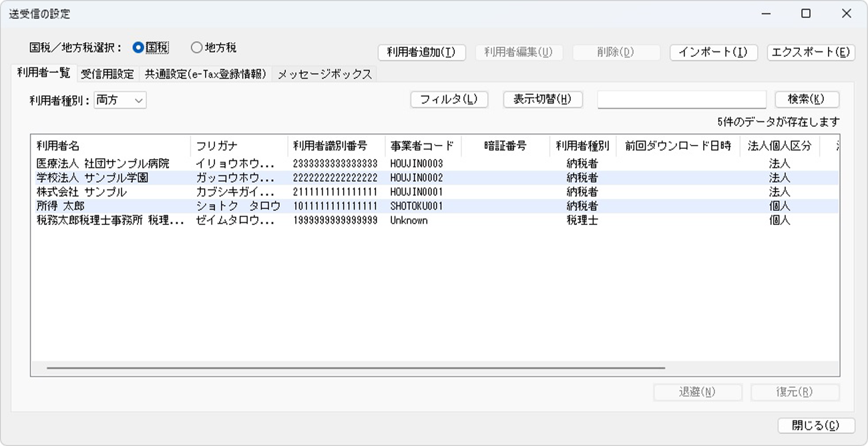The image size is (868, 446).
Task: Open the 利用者種別 dropdown
Action: pyautogui.click(x=120, y=100)
